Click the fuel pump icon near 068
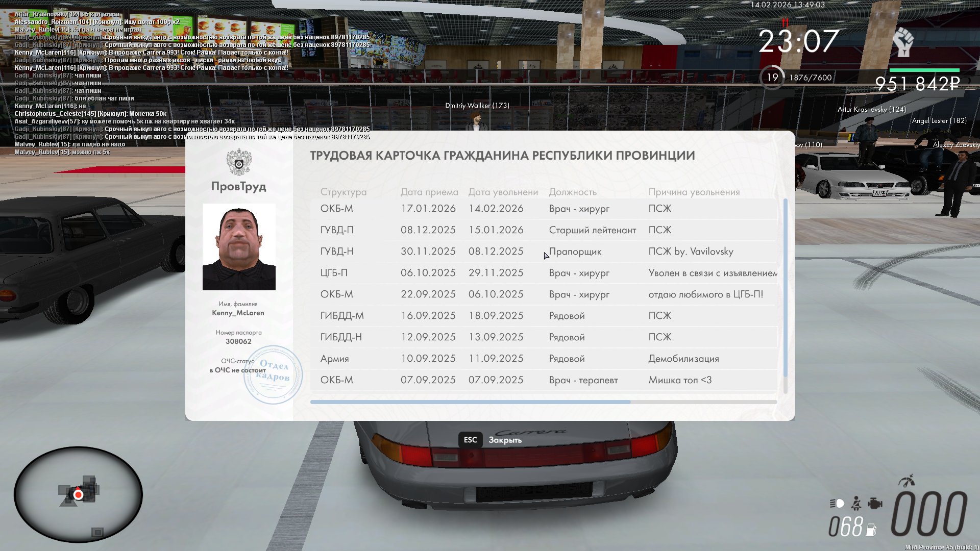980x551 pixels. (871, 530)
